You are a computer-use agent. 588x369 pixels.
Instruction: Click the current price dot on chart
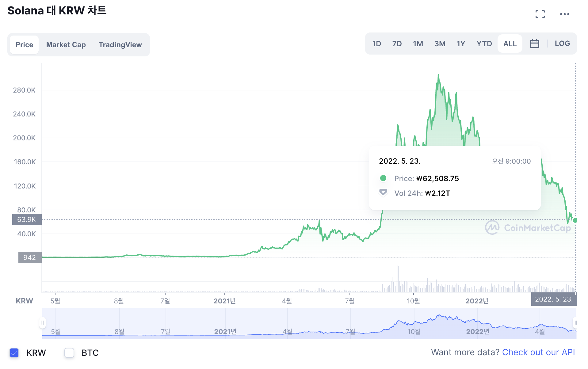(575, 220)
